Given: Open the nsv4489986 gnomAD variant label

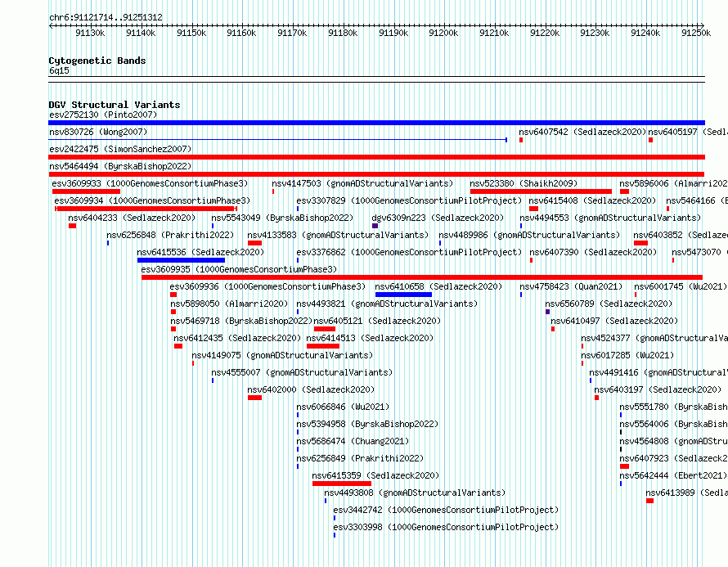Looking at the screenshot, I should coord(529,235).
